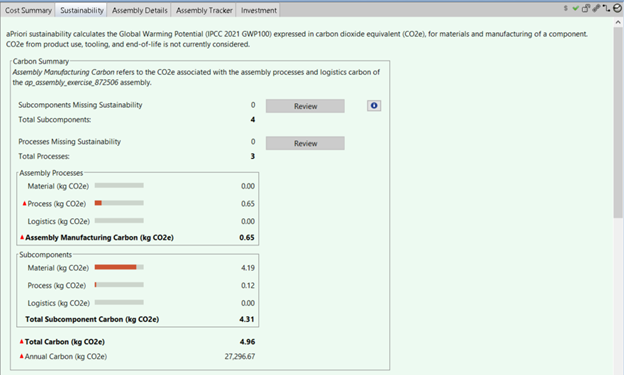Click the Annual Carbon value 27,296.67
624x375 pixels.
[240, 356]
